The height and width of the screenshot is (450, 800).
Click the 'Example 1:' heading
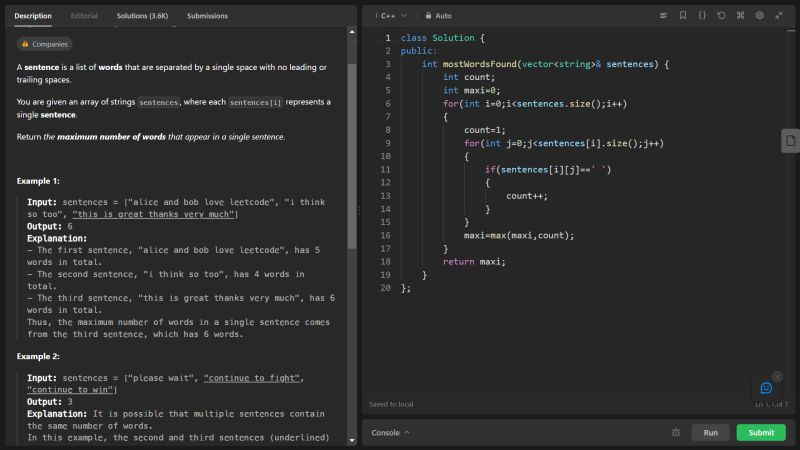coord(38,181)
